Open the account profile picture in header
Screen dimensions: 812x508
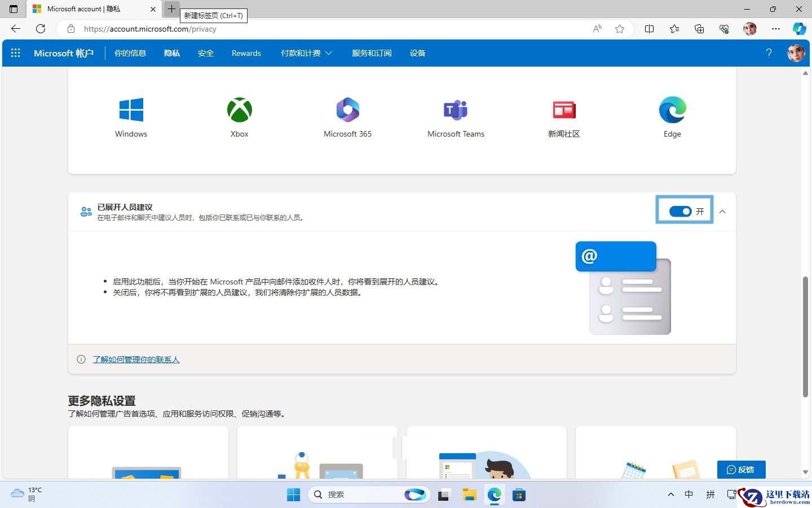click(x=796, y=53)
